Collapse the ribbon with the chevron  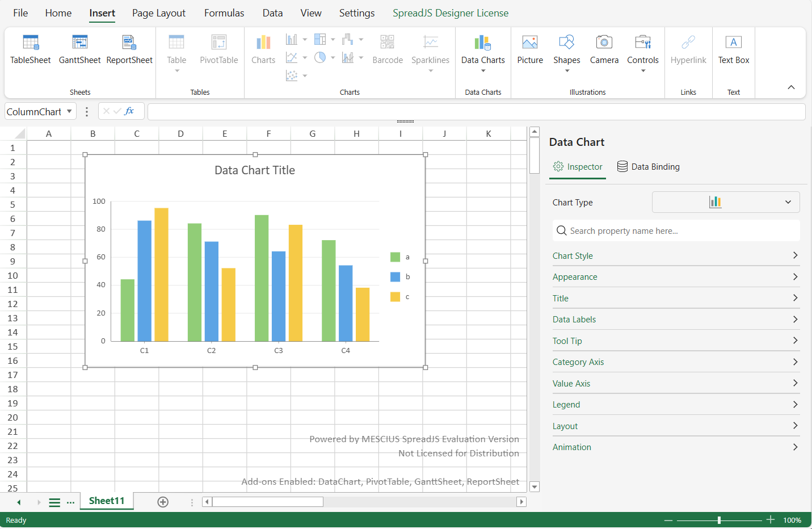click(x=791, y=87)
